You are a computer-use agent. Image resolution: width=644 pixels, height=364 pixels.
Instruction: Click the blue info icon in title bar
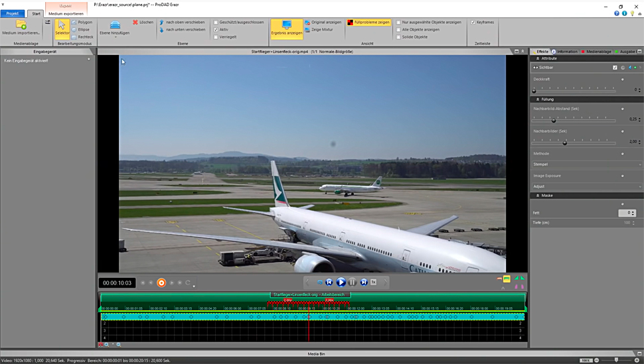coord(624,13)
